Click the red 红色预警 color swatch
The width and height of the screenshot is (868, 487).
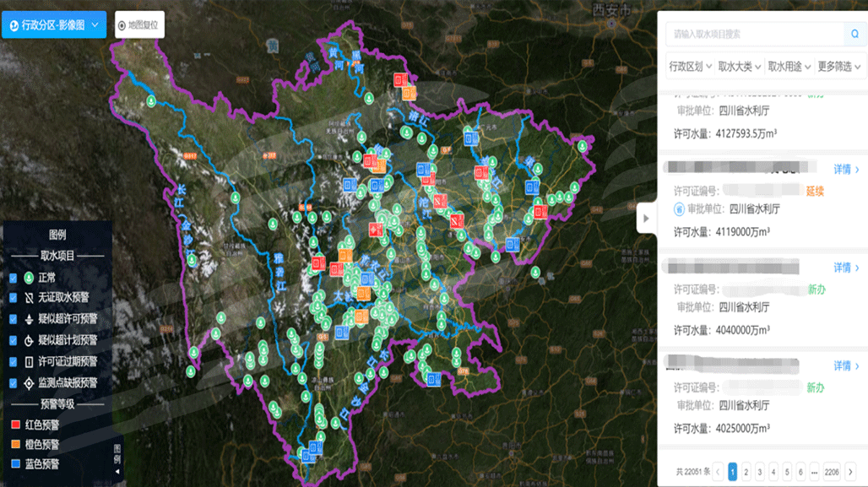(x=14, y=425)
